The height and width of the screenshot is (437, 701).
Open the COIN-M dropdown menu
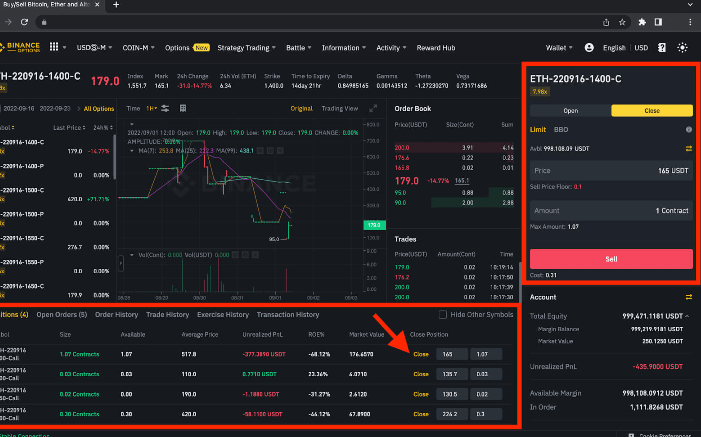coord(138,47)
